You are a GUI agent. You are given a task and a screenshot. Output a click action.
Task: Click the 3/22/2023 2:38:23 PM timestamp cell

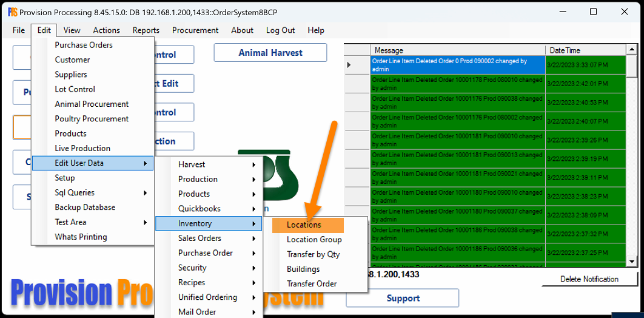585,197
